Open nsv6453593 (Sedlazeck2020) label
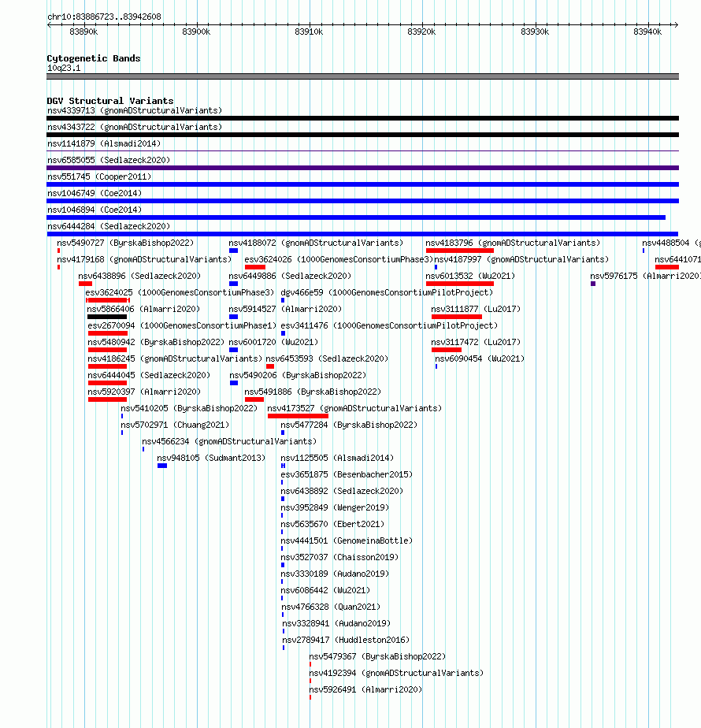 tap(327, 359)
